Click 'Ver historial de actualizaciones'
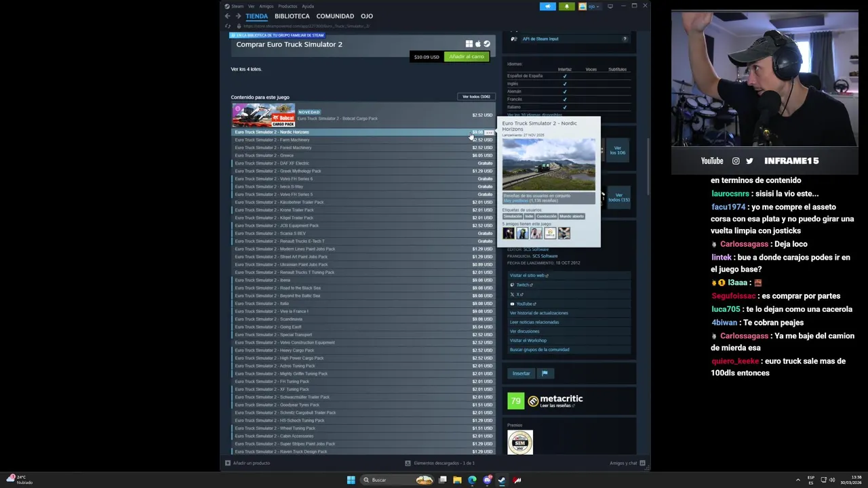Viewport: 868px width, 488px height. coord(539,313)
